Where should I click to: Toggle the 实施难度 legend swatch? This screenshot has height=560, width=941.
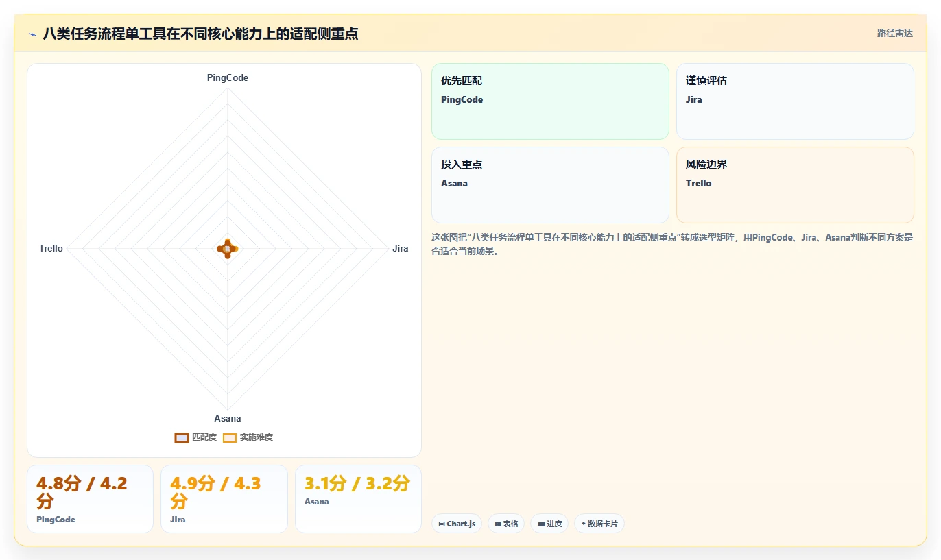tap(230, 438)
